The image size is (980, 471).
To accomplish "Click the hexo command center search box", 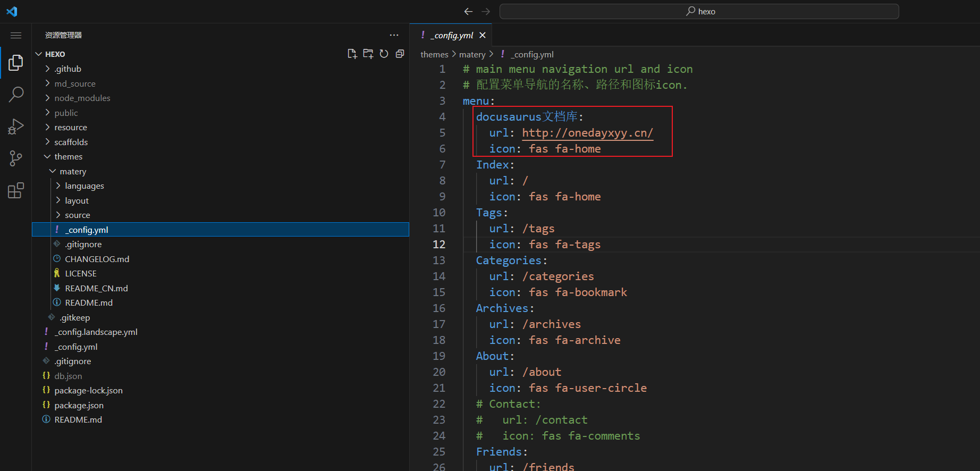I will coord(699,11).
